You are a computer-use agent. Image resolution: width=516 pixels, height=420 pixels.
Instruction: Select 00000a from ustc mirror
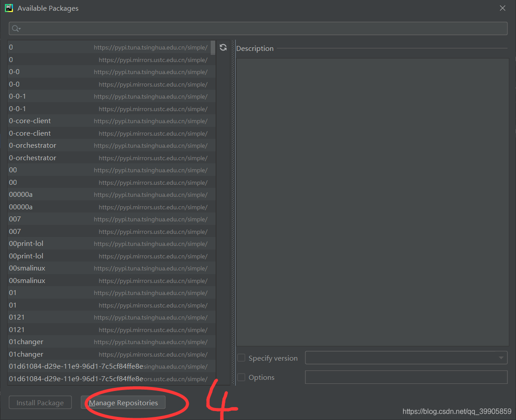click(112, 207)
